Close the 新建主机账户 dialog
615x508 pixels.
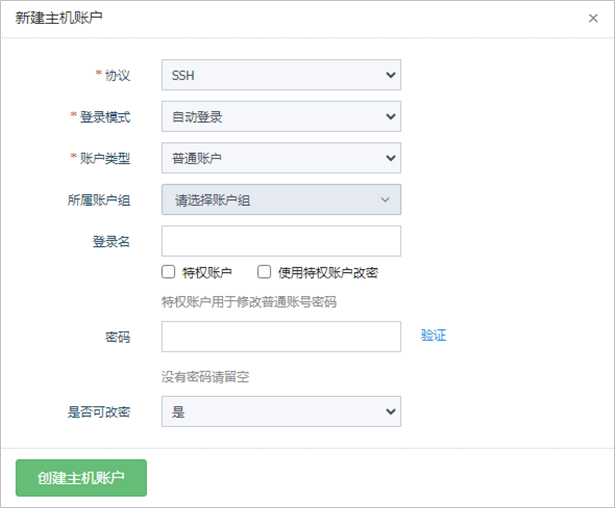point(594,18)
